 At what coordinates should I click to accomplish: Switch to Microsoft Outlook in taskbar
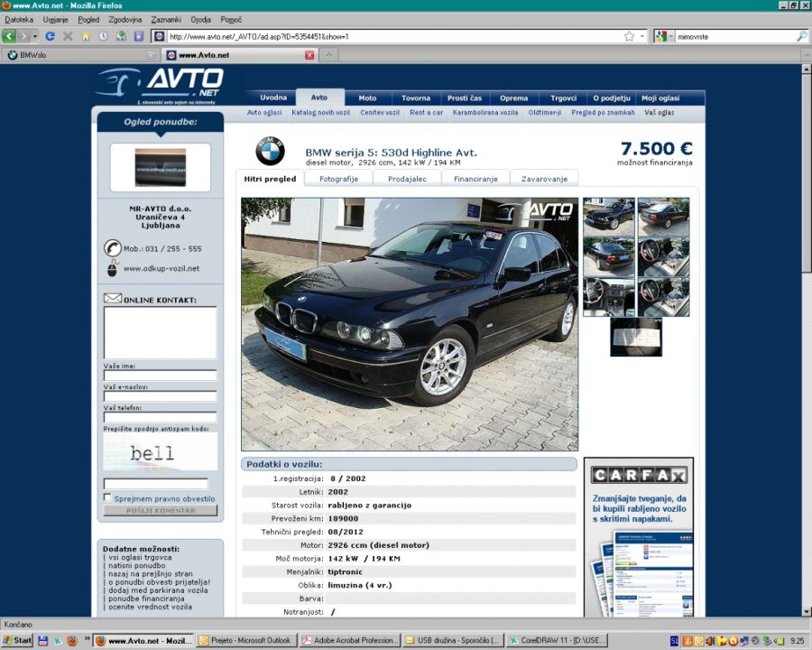point(247,641)
